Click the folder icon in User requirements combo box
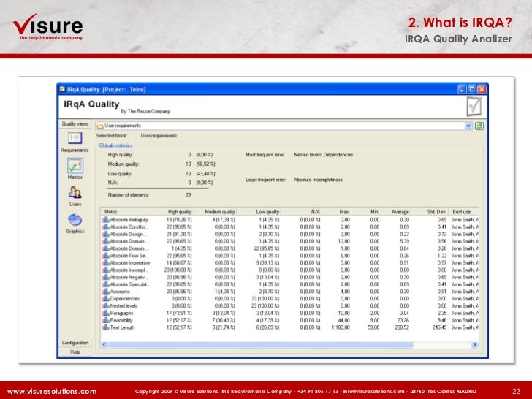532x399 pixels. tap(100, 126)
